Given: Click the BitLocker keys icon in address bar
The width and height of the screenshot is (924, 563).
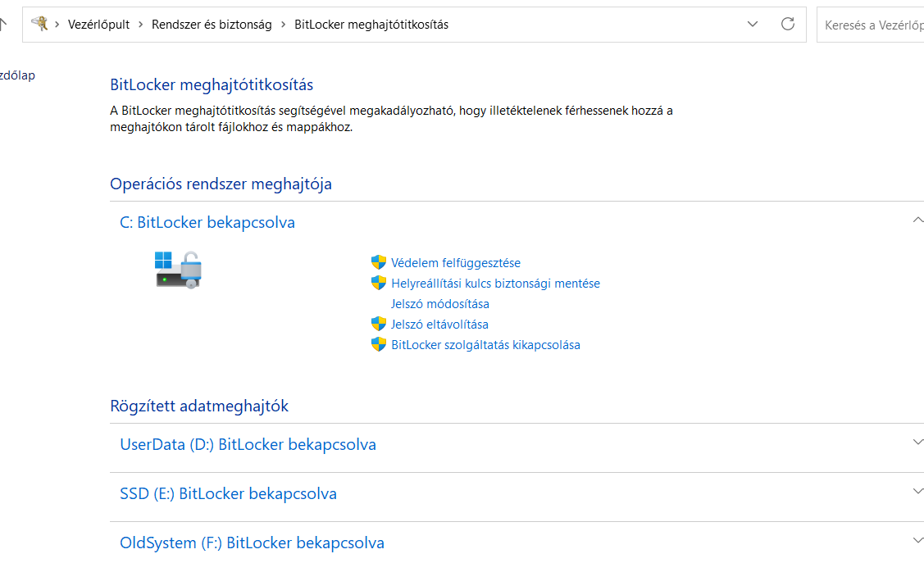Looking at the screenshot, I should [39, 24].
